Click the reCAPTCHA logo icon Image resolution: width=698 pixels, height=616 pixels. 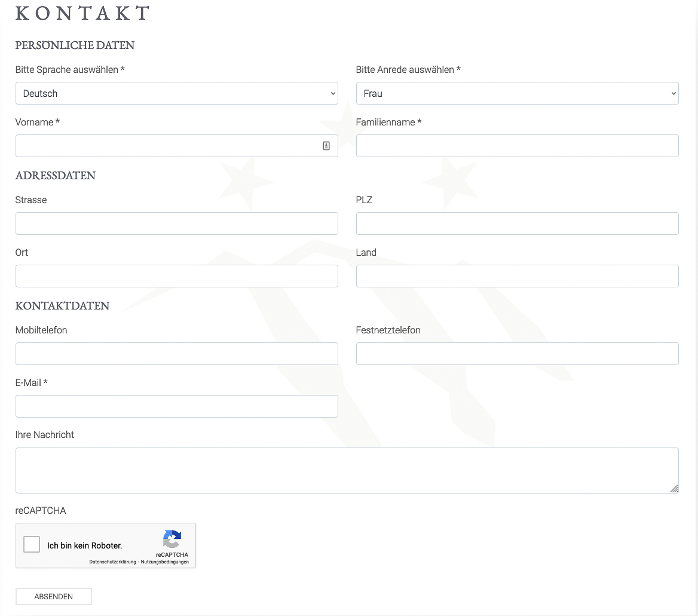172,540
